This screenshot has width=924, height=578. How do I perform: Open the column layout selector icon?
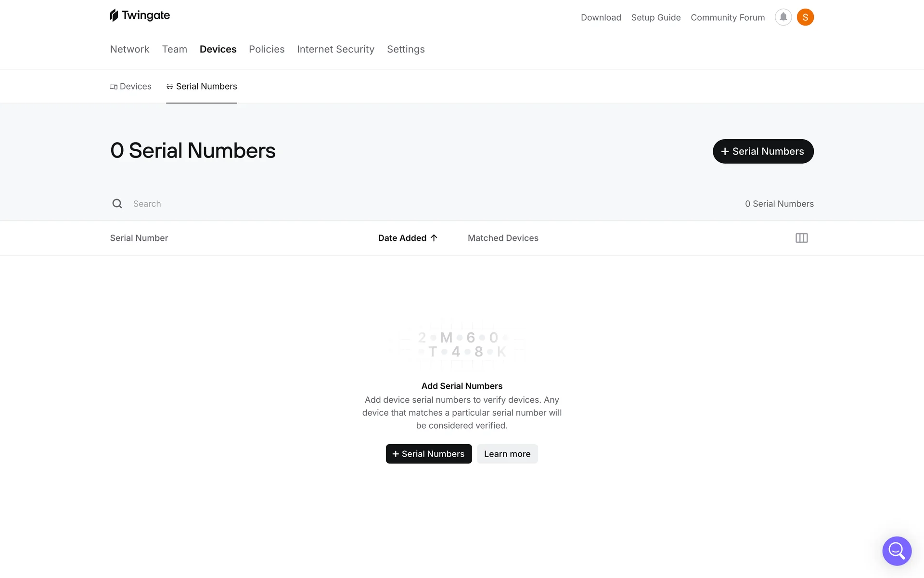tap(801, 238)
